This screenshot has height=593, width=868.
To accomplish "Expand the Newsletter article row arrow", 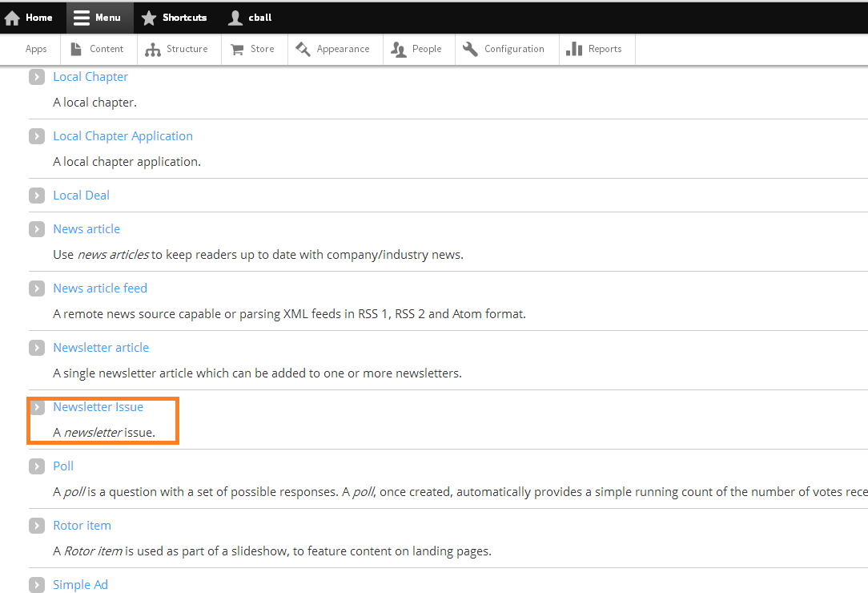I will tap(37, 348).
